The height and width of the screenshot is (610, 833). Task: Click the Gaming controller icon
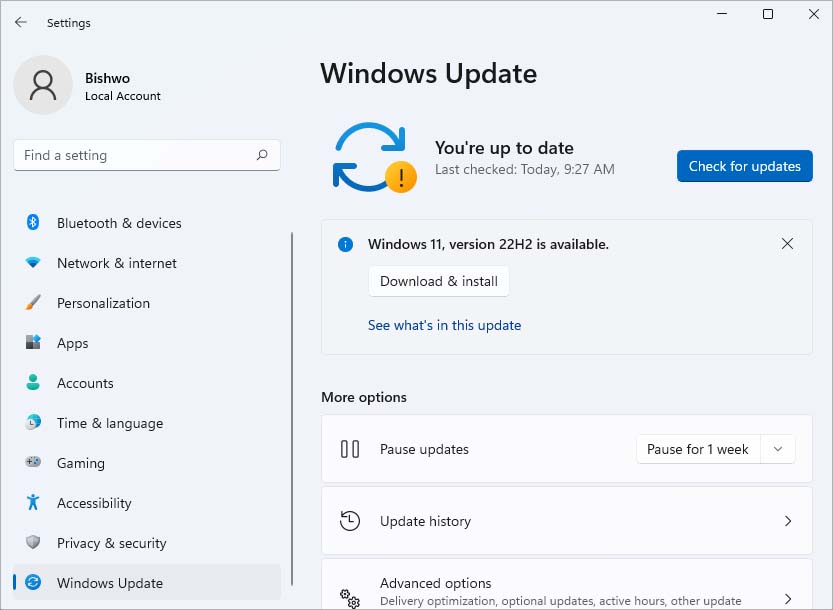33,463
